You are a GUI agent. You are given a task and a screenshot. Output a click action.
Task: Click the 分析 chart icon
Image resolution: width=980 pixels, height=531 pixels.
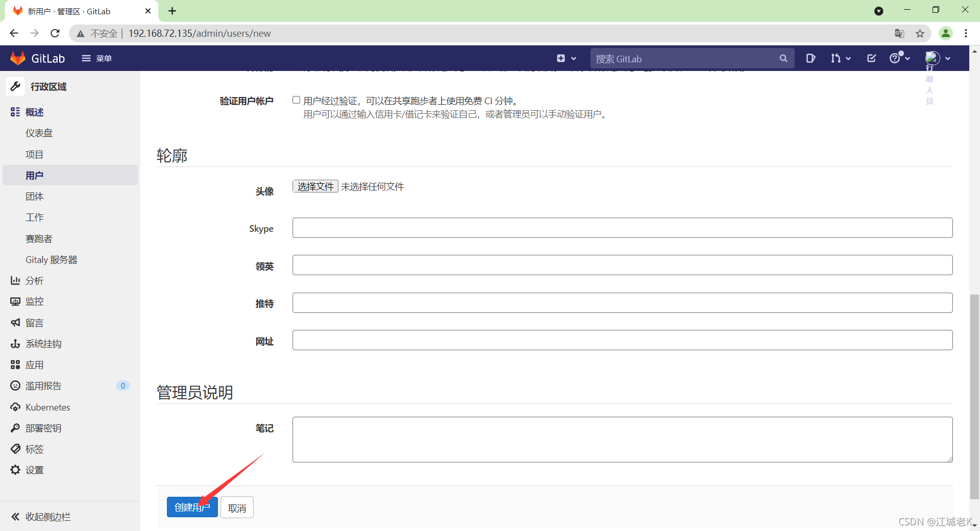(x=15, y=280)
